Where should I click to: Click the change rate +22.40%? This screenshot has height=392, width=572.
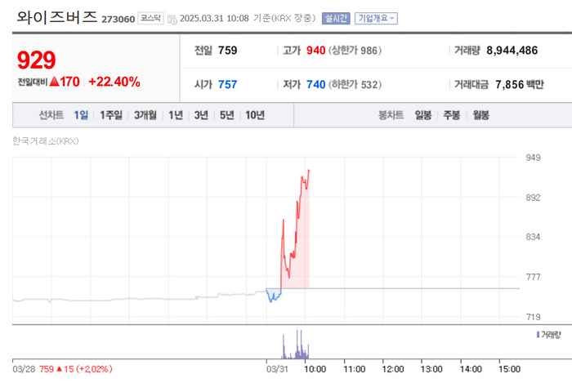114,82
